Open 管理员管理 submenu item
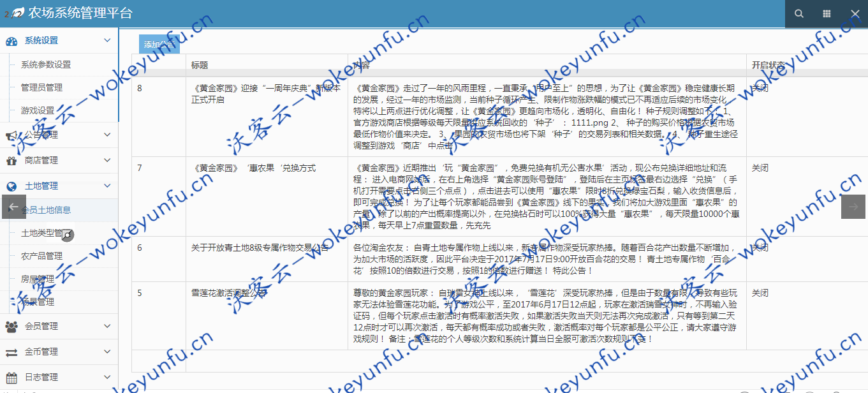 41,87
